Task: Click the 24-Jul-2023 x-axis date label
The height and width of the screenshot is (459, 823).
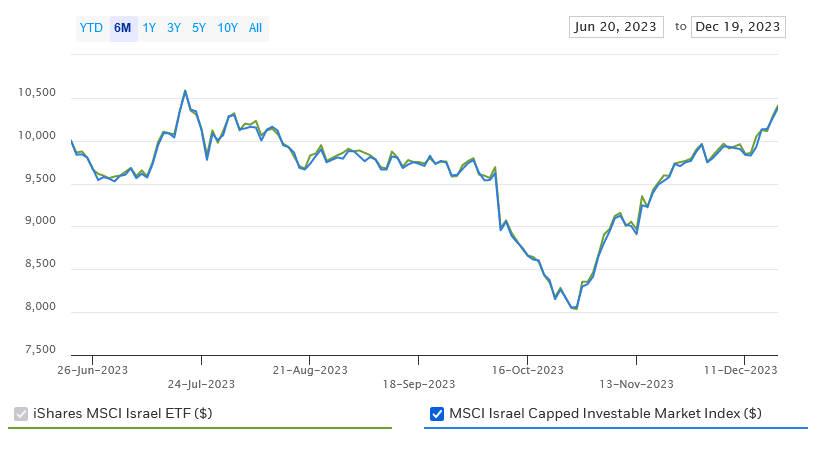Action: 201,383
